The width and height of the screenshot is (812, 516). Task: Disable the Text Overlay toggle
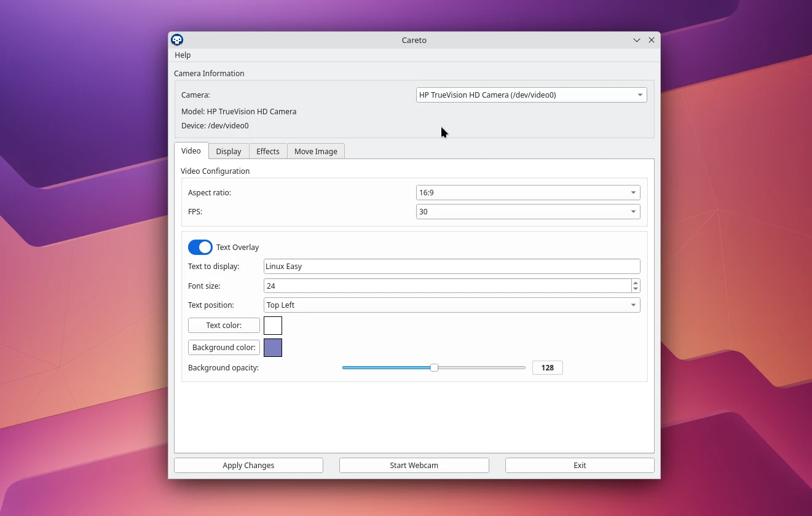(200, 247)
